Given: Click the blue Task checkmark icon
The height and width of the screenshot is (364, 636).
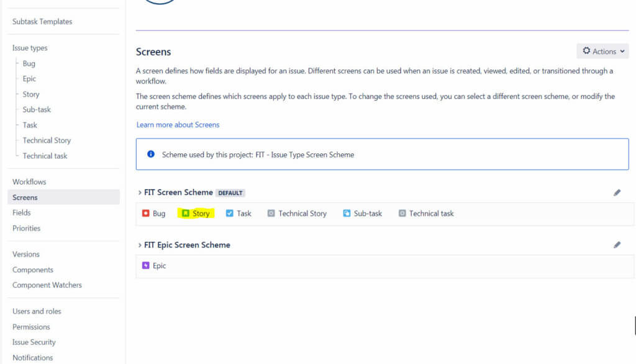Looking at the screenshot, I should (x=230, y=213).
